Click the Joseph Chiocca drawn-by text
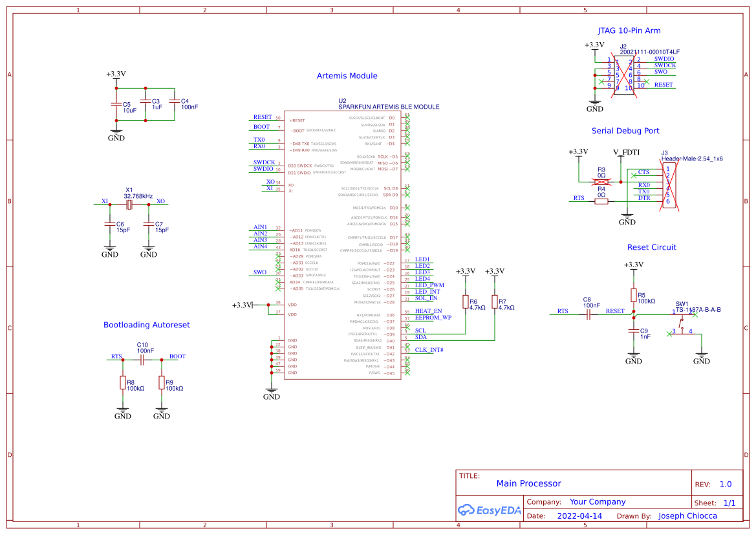Image resolution: width=756 pixels, height=535 pixels. point(687,516)
